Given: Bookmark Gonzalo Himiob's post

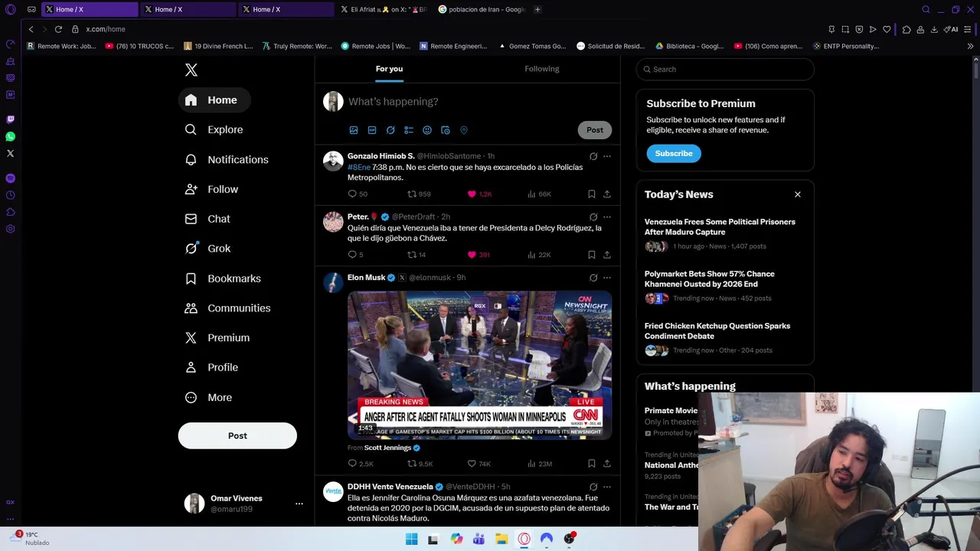Looking at the screenshot, I should click(591, 194).
